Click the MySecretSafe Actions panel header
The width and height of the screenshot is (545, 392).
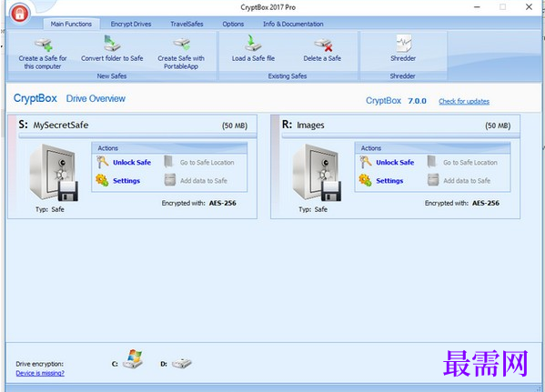point(169,148)
